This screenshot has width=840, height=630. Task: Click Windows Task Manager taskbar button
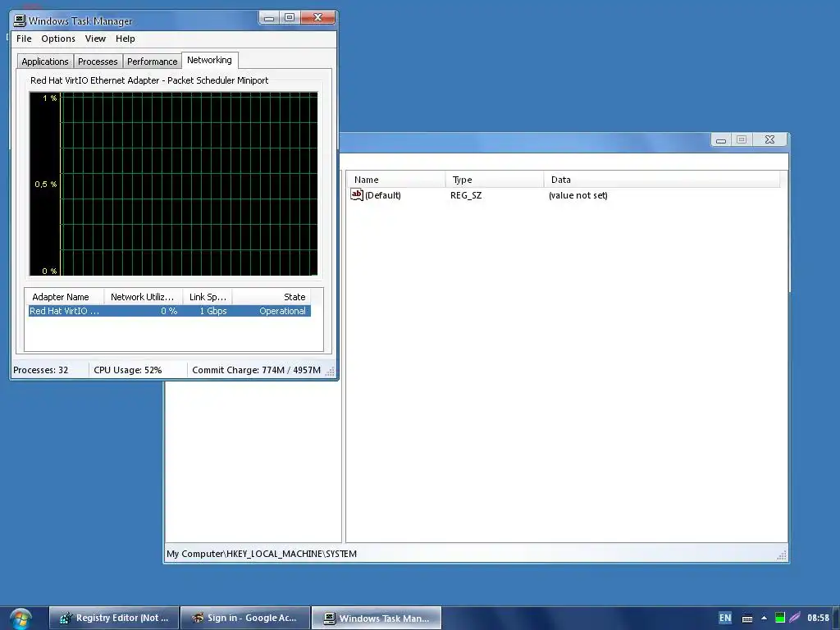(377, 619)
